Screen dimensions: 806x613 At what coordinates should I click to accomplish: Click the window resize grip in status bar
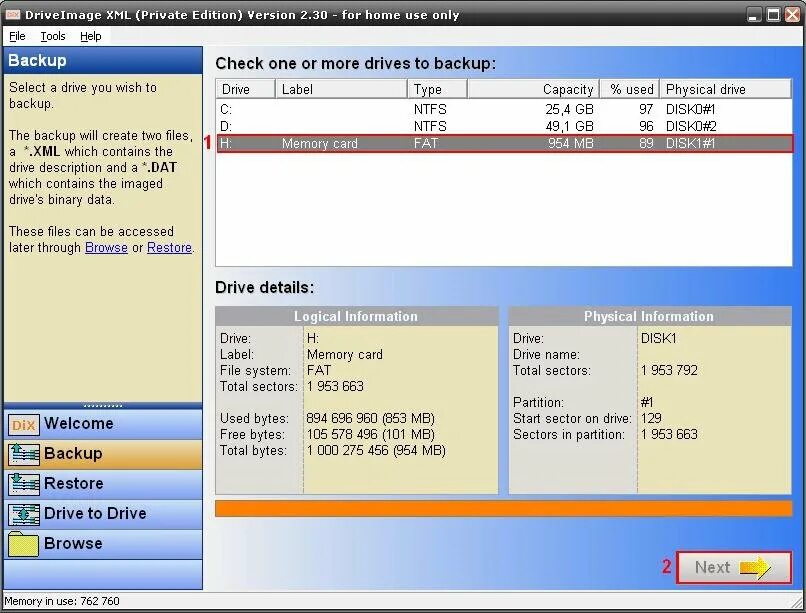coord(797,601)
